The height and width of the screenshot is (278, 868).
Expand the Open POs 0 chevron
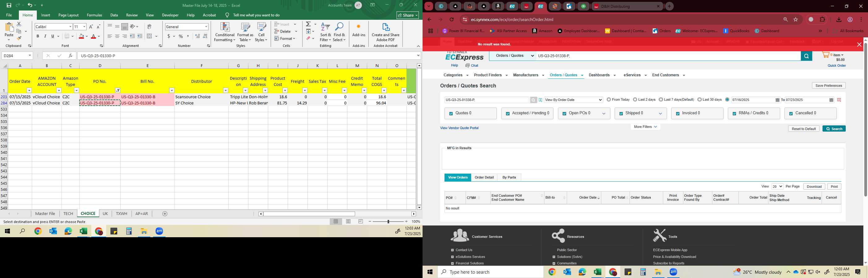coord(604,114)
